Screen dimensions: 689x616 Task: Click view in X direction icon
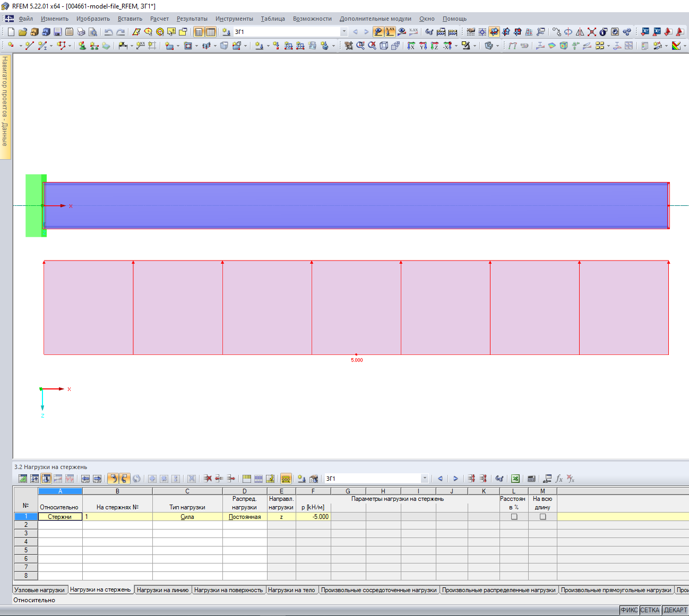pyautogui.click(x=411, y=46)
